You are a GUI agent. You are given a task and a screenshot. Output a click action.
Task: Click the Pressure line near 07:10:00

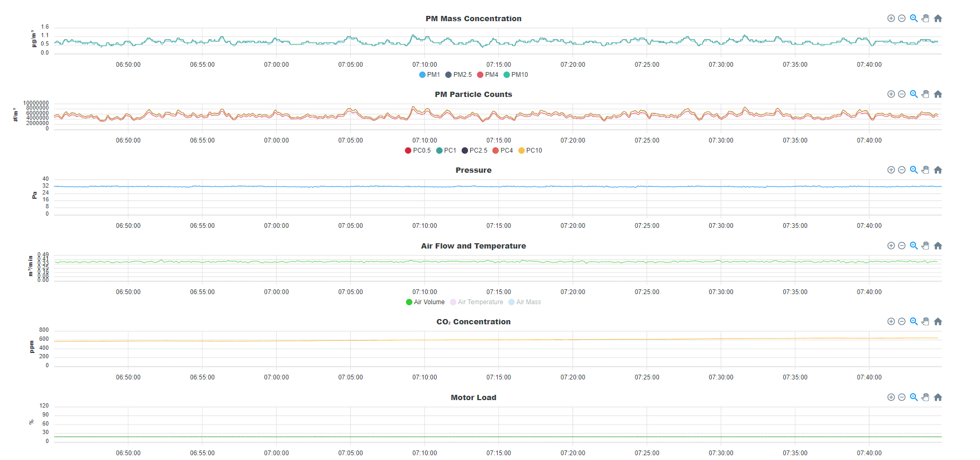point(425,187)
